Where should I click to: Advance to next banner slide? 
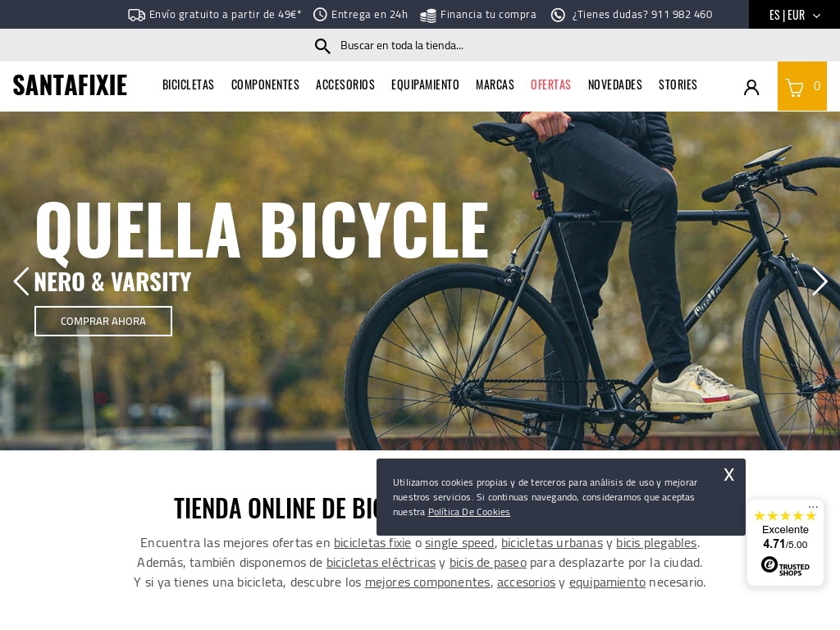coord(819,281)
